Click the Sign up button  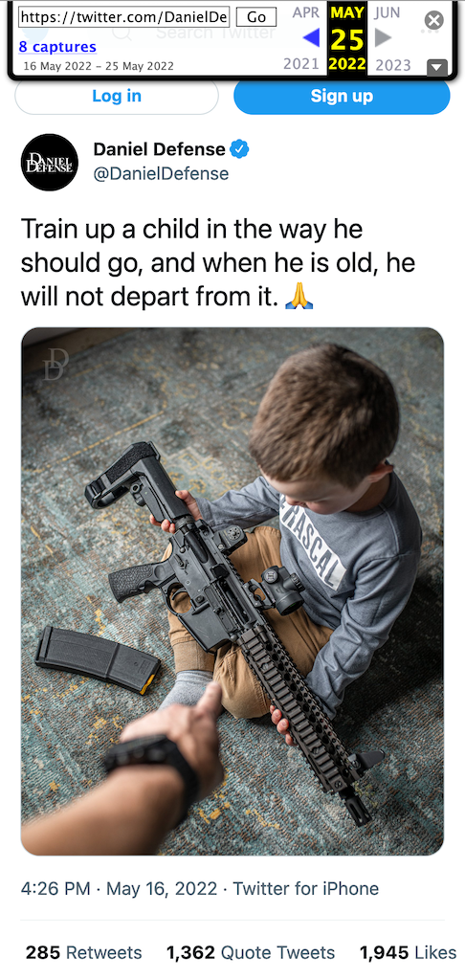pyautogui.click(x=342, y=97)
